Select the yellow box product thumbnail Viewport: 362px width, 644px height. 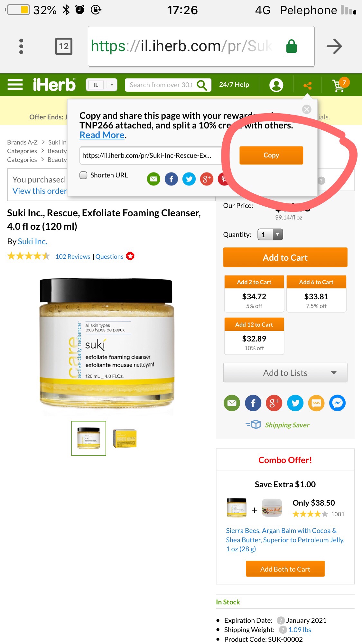tap(125, 438)
